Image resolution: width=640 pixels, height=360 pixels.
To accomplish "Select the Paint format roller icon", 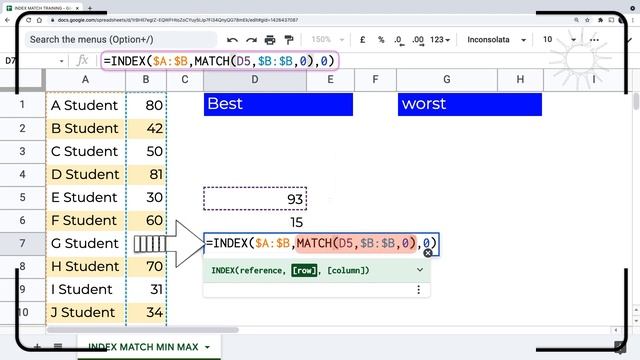I will (x=289, y=40).
